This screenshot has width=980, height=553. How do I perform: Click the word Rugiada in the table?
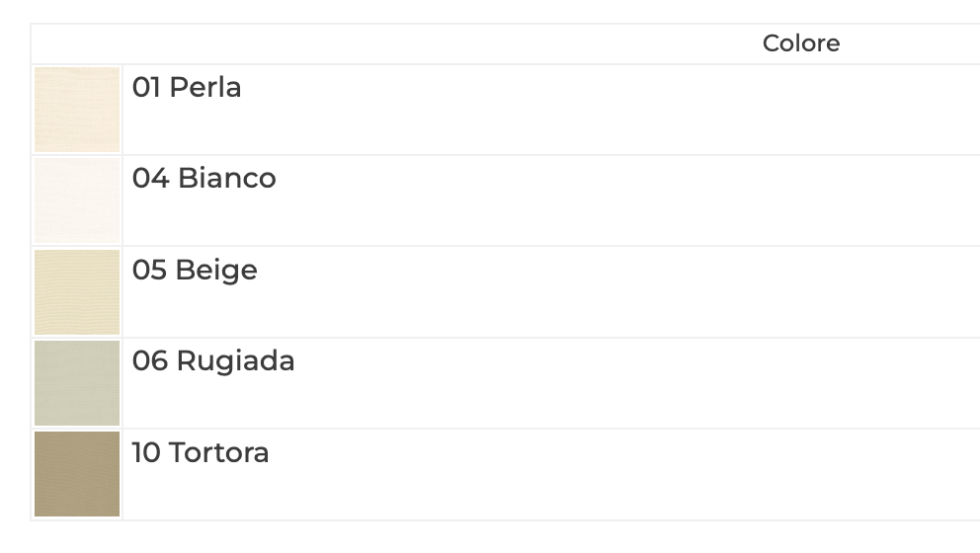(235, 361)
